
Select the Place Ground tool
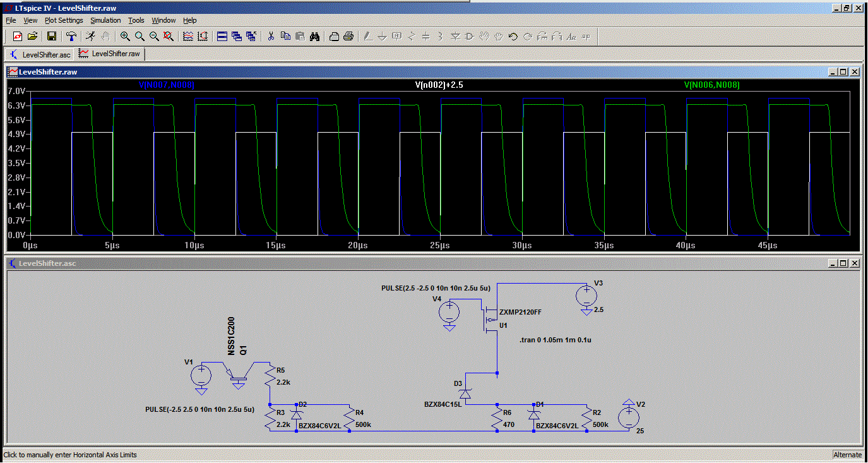(x=383, y=37)
